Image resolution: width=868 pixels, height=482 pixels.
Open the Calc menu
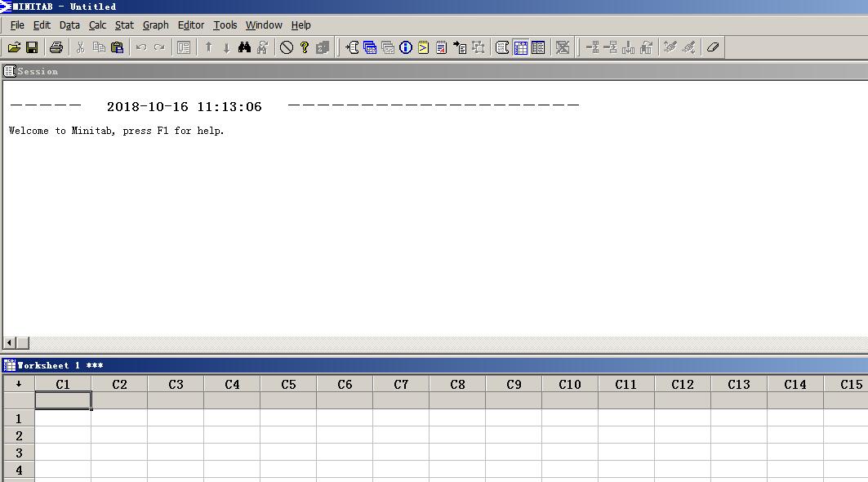coord(97,25)
